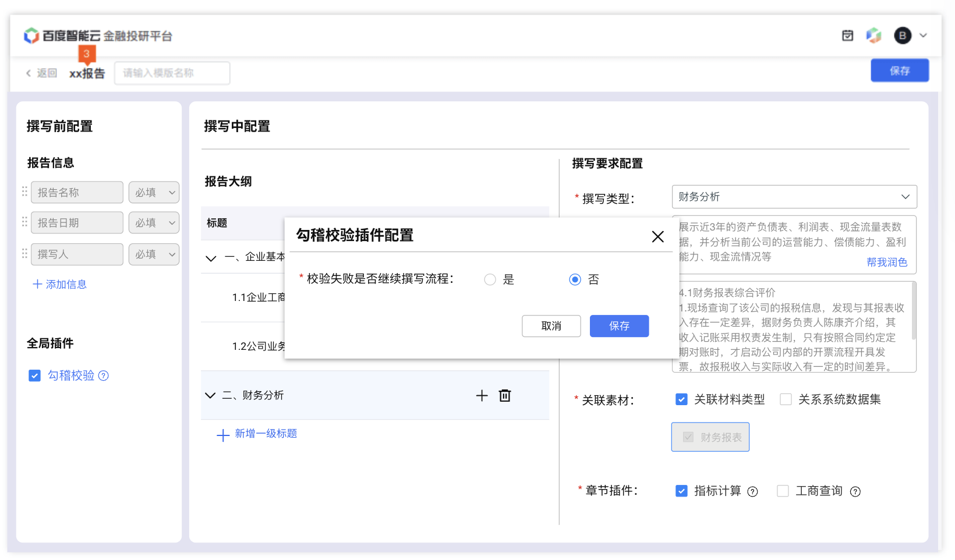The image size is (955, 560).
Task: Open 撰写类型 财务分析 dropdown
Action: point(794,197)
